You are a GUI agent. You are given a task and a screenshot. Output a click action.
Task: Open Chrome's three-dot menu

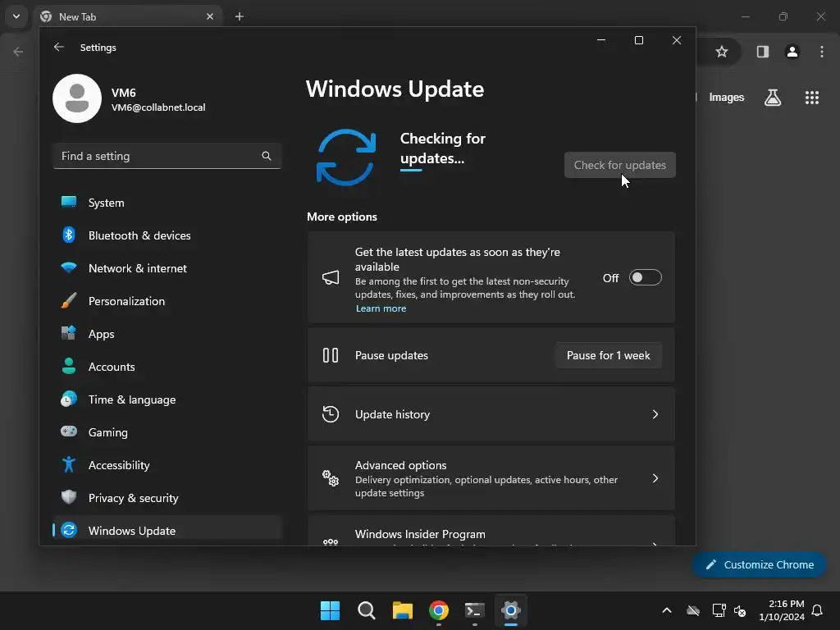pos(822,52)
